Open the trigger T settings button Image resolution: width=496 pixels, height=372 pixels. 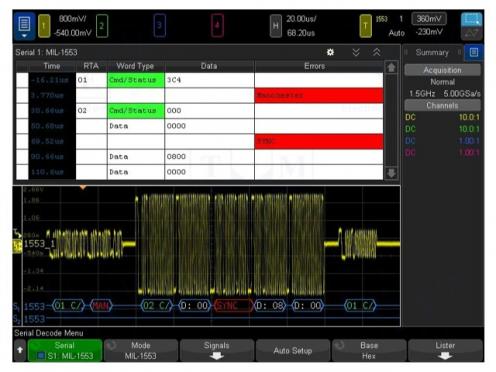(x=365, y=26)
